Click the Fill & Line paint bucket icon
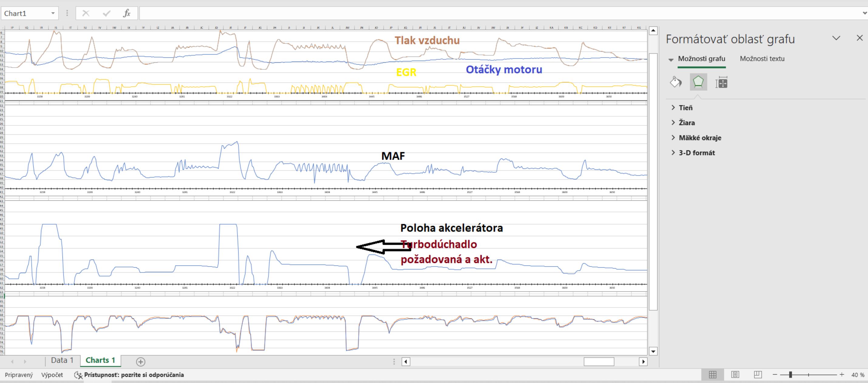The image size is (868, 383). tap(676, 82)
